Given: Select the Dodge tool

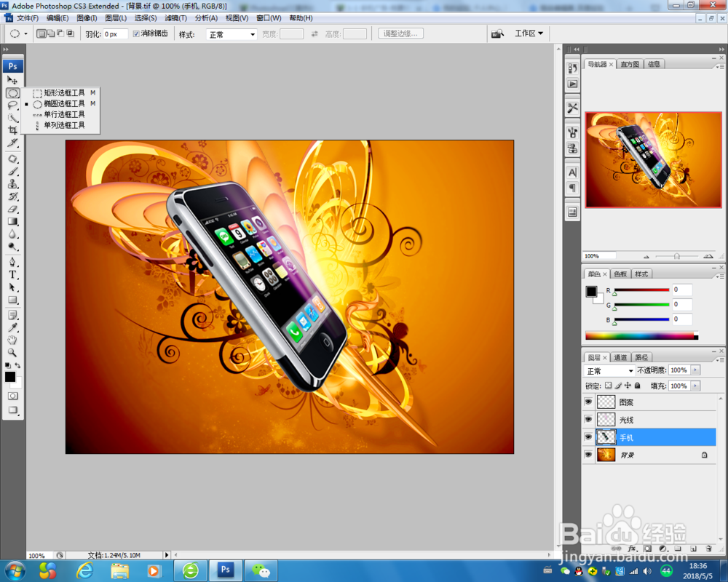Looking at the screenshot, I should coord(12,247).
